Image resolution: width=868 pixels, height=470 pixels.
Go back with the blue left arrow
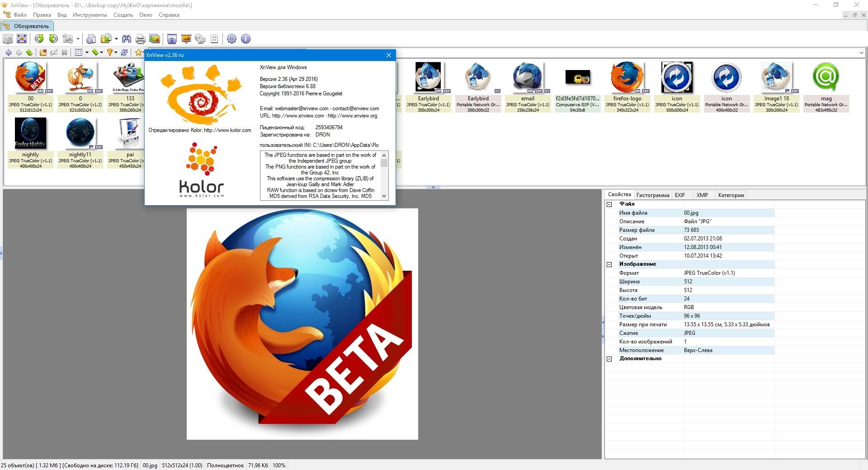(8, 52)
